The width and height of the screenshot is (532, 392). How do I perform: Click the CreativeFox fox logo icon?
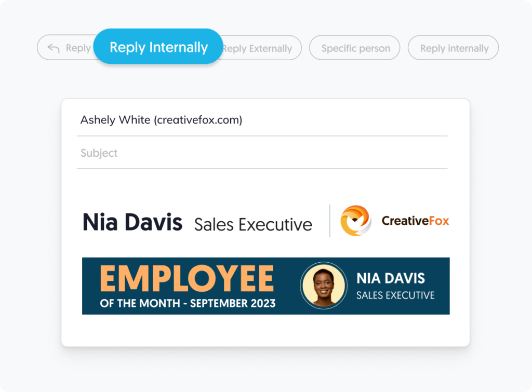tap(355, 221)
